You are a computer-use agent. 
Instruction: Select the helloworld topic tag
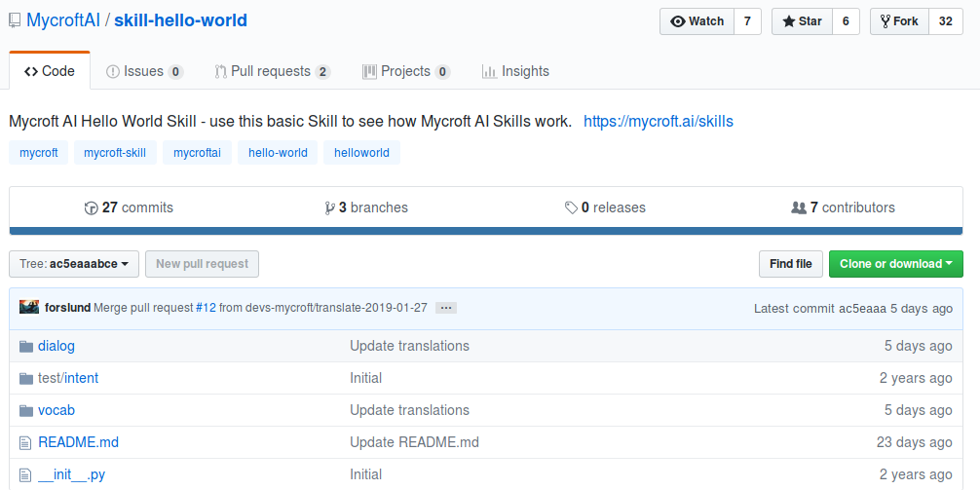[x=361, y=153]
